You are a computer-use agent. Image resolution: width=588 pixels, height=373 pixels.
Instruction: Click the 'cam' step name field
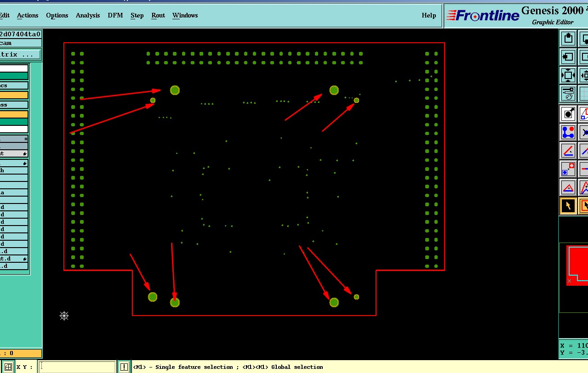[x=21, y=43]
